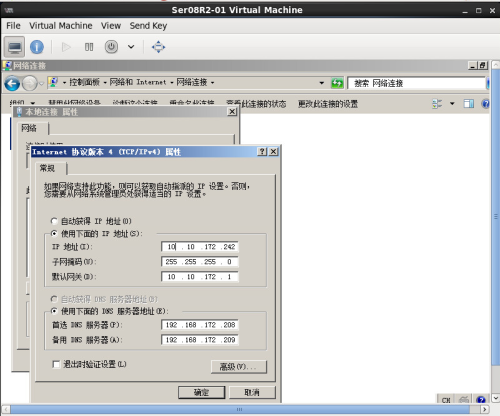Close the 本地连接 属性 dialog
Viewport: 500px width, 416px height.
232,112
